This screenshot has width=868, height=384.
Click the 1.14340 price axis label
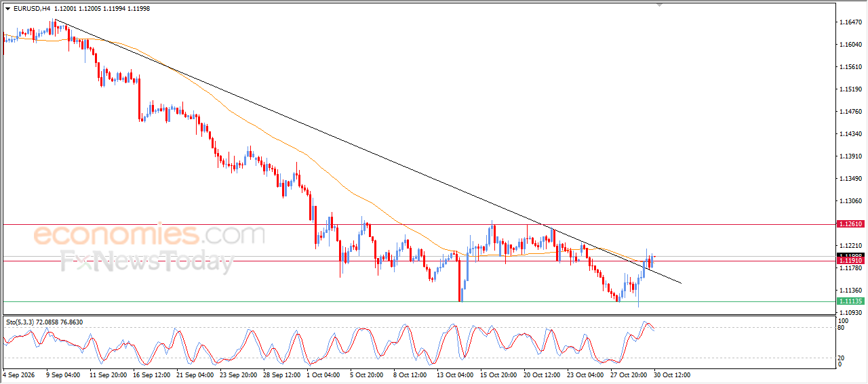[x=850, y=134]
